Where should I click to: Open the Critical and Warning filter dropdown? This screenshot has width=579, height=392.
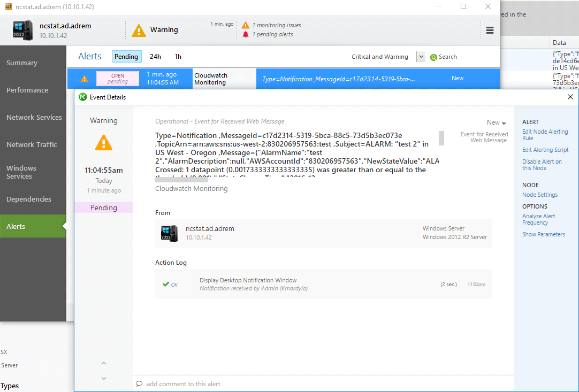[x=420, y=56]
